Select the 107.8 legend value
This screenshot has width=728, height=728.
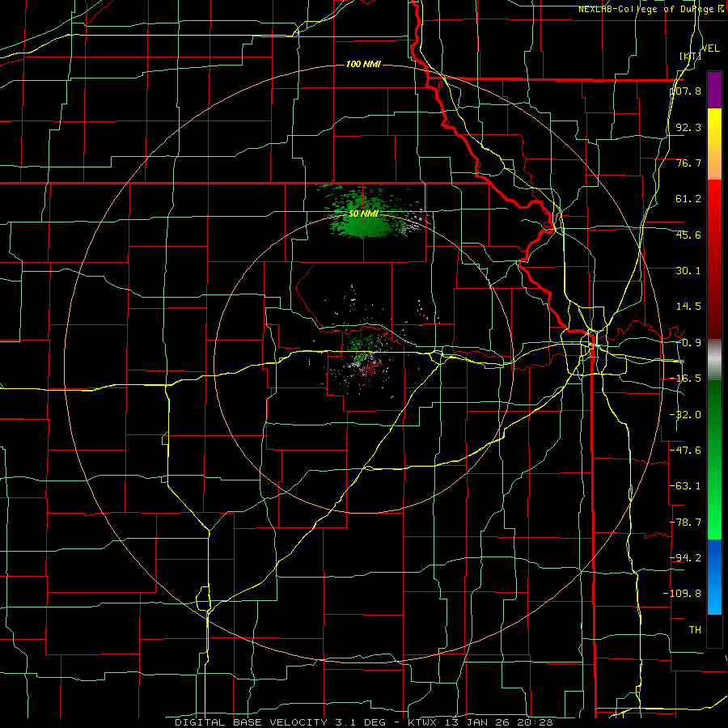(686, 91)
